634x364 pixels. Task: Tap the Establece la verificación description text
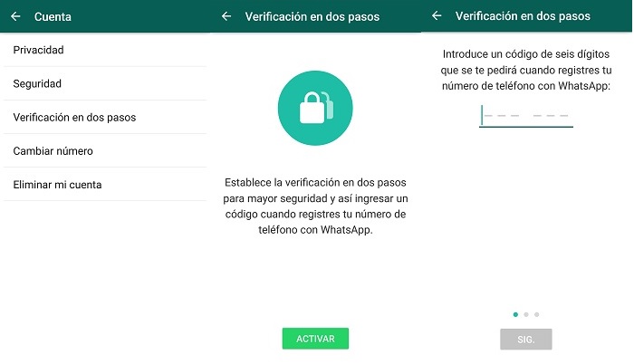315,206
